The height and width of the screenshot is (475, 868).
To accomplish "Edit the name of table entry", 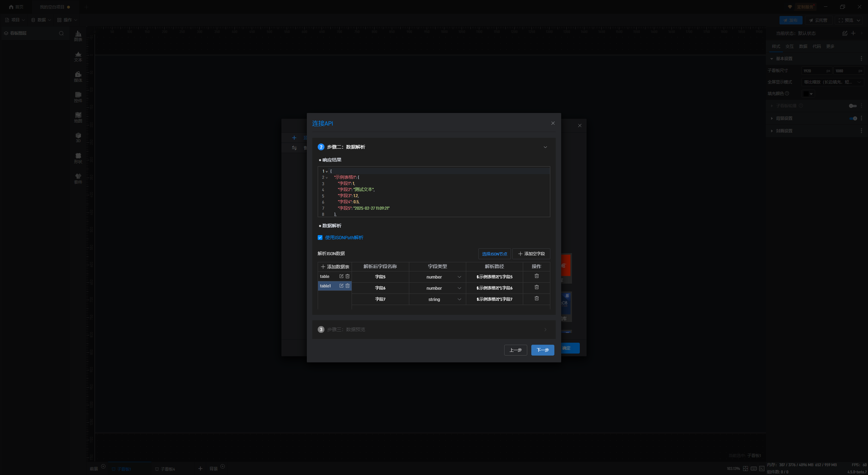I will 341,276.
